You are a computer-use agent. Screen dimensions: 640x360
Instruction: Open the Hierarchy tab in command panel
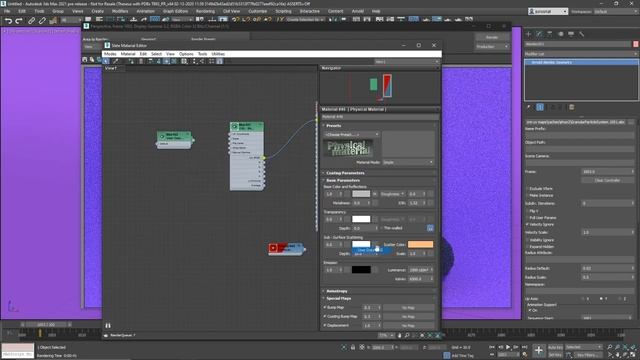(x=550, y=34)
